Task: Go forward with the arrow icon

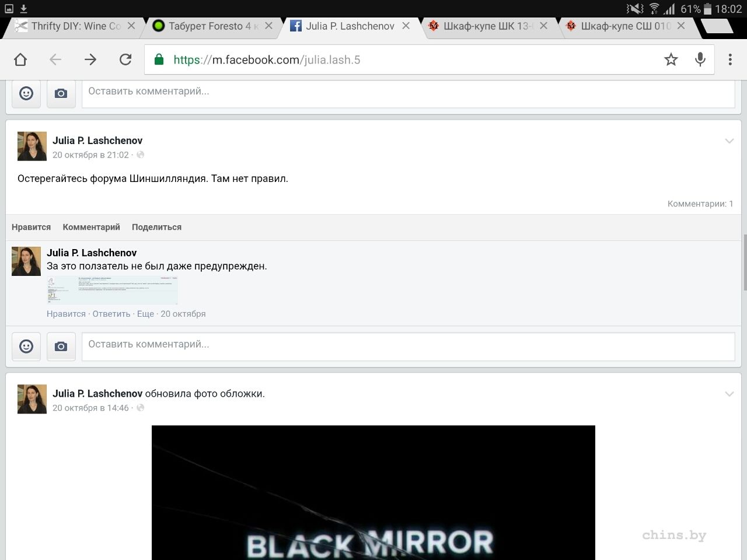Action: [90, 60]
